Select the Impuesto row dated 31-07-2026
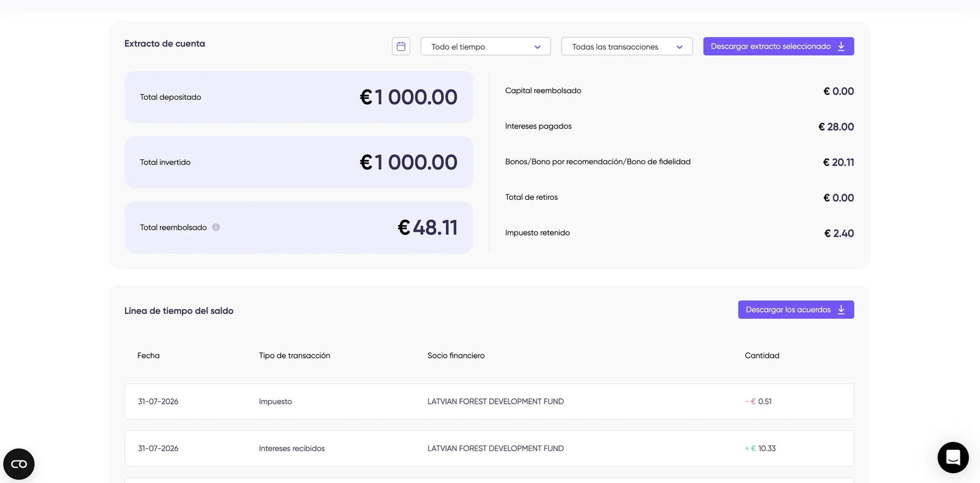Viewport: 980px width, 483px height. (489, 401)
